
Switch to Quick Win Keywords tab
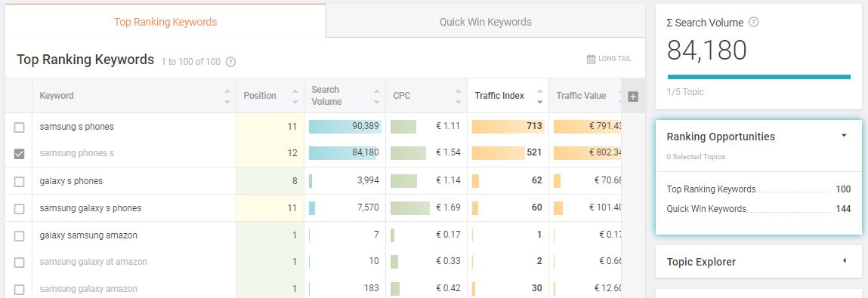(x=486, y=22)
